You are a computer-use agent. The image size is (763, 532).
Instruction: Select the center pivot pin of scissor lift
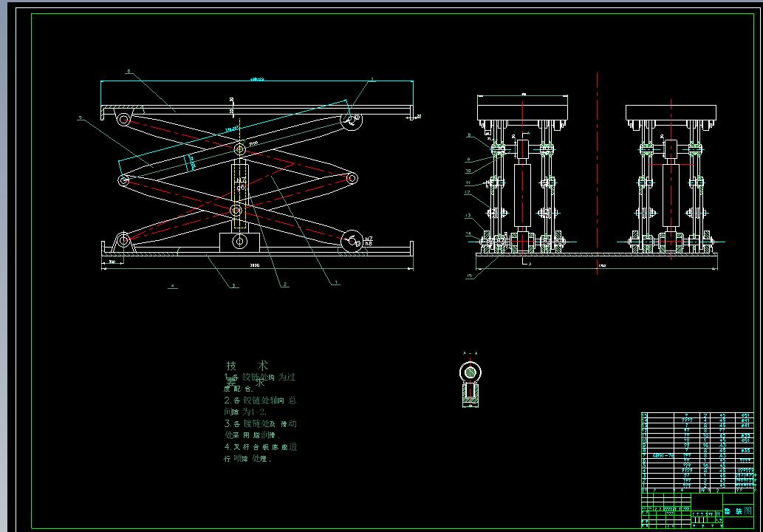238,149
